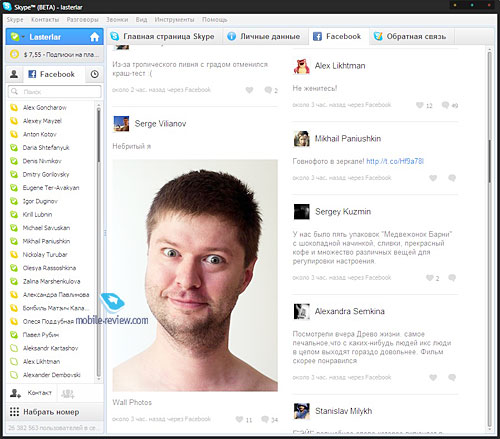Screen dimensions: 500x439
Task: Open the Инструменты menu
Action: [x=174, y=20]
